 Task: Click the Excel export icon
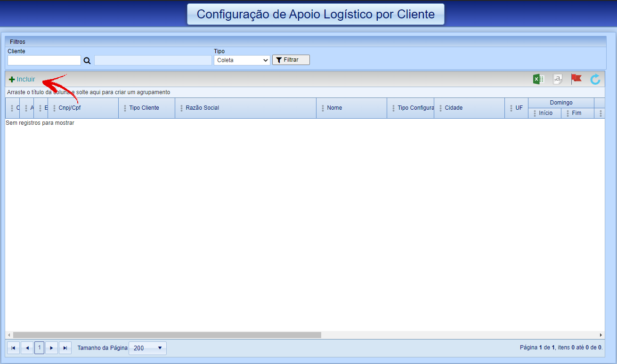pos(538,79)
